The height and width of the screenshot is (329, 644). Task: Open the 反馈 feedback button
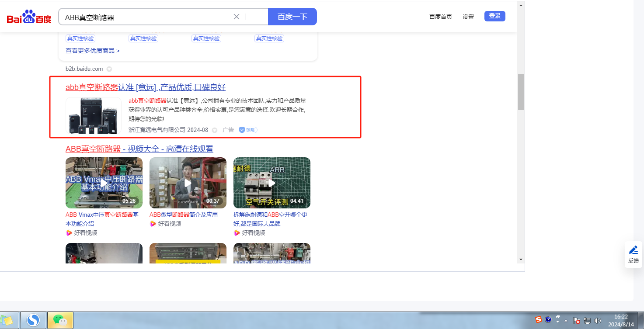coord(633,254)
